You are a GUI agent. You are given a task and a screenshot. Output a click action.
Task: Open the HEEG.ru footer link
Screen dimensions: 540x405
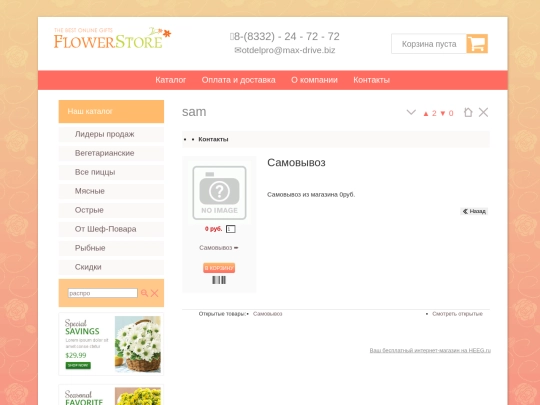pos(430,350)
